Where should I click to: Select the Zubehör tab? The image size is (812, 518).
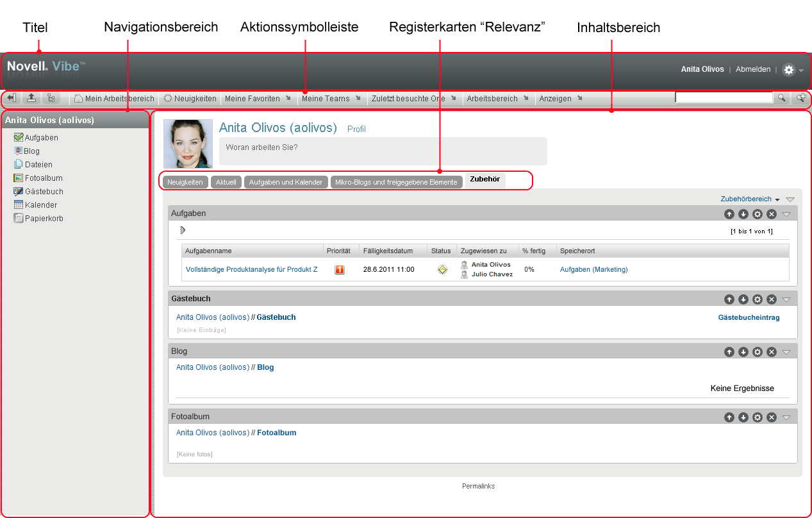(x=485, y=180)
